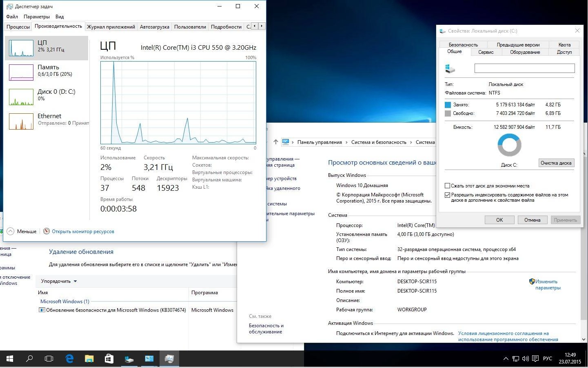Click OK in disk properties
588x368 pixels.
tap(499, 220)
